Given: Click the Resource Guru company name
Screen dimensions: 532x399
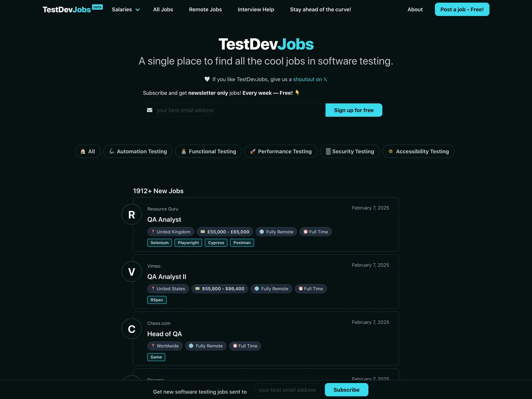Looking at the screenshot, I should click(x=163, y=209).
